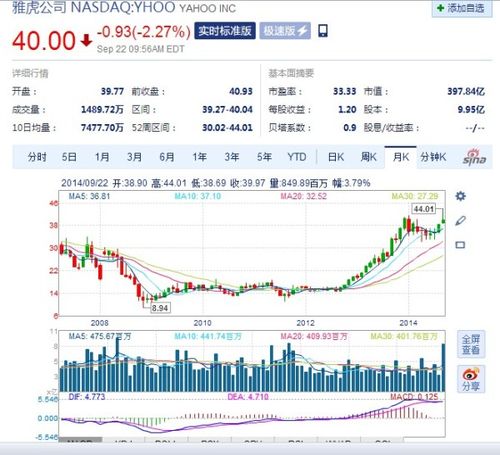Viewport: 500px width, 455px height.
Task: Click current price 40.00
Action: (44, 41)
